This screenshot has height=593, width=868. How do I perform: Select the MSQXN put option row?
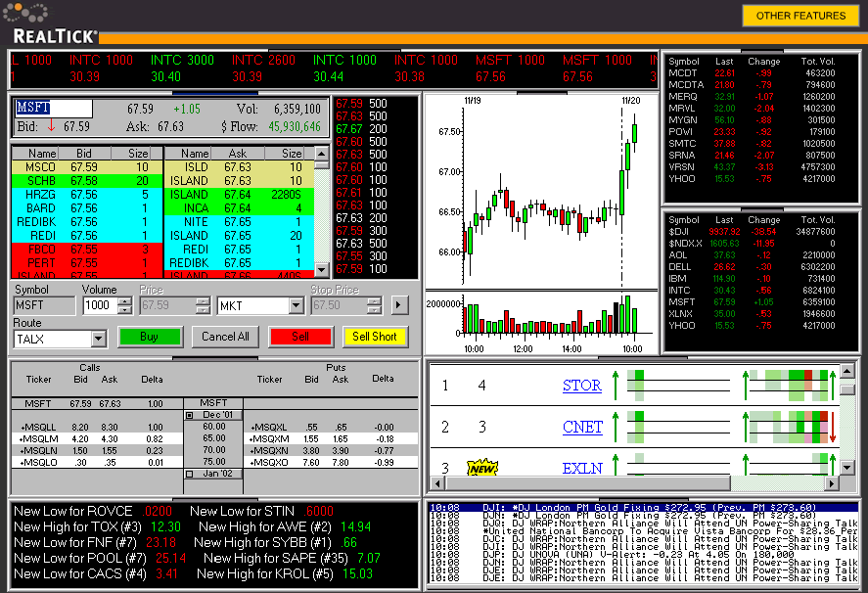tap(331, 451)
